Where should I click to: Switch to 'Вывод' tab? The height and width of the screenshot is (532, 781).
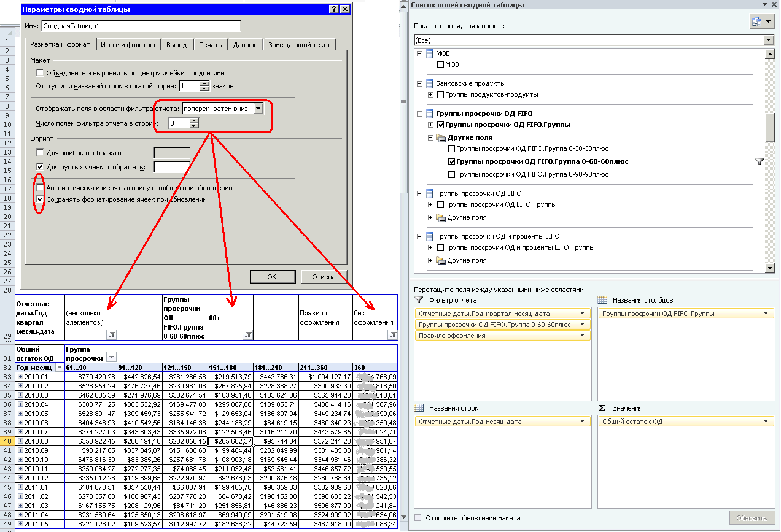point(177,45)
